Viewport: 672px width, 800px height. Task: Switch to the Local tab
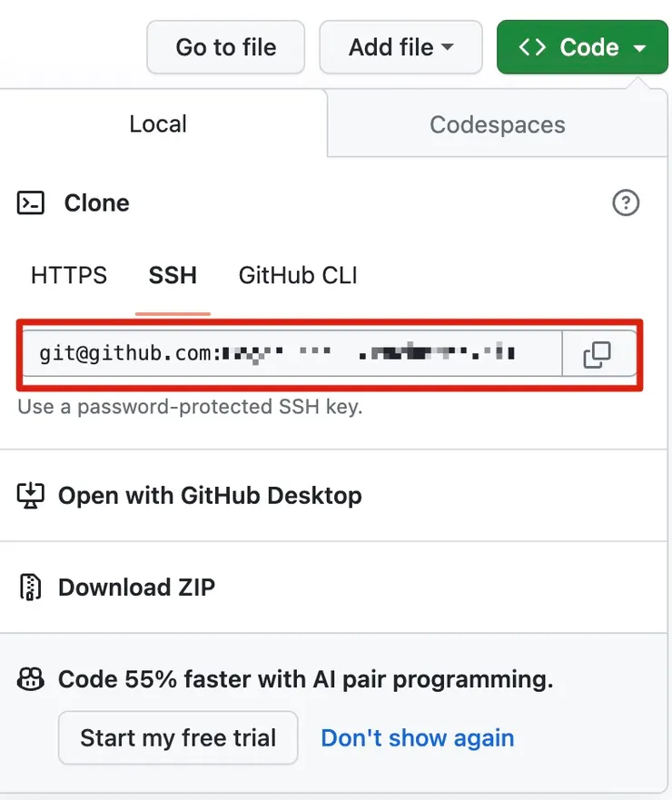(x=158, y=124)
